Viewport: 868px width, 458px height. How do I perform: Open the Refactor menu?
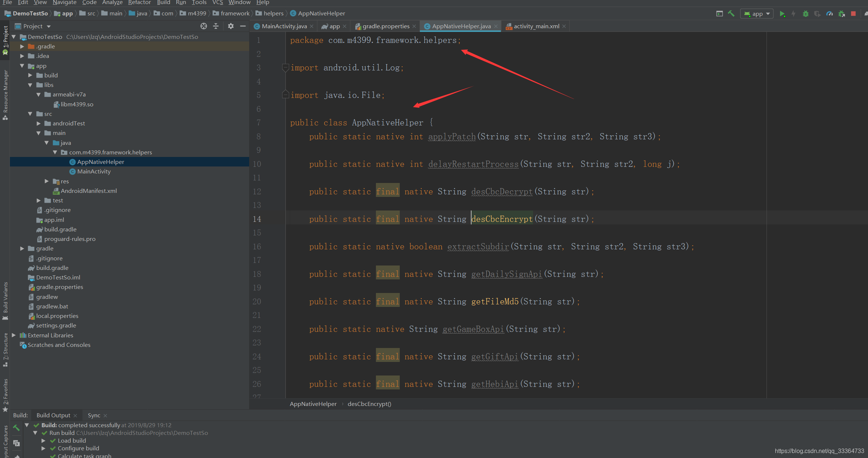139,3
